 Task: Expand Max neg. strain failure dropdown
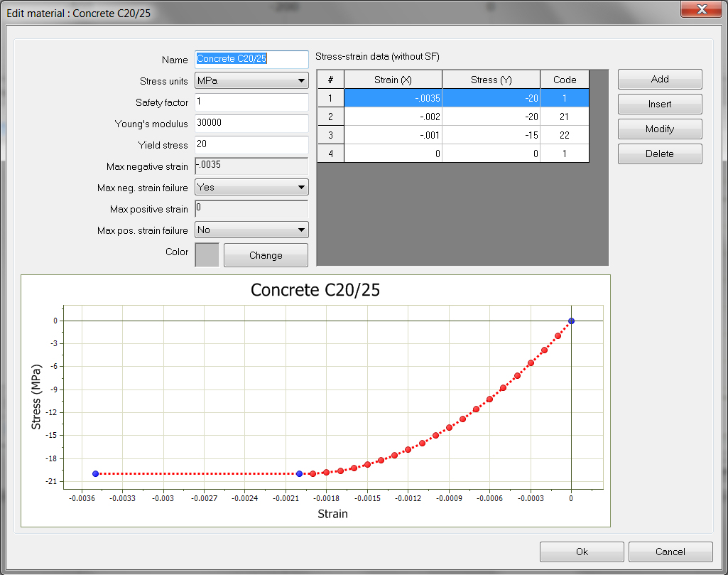pos(251,188)
